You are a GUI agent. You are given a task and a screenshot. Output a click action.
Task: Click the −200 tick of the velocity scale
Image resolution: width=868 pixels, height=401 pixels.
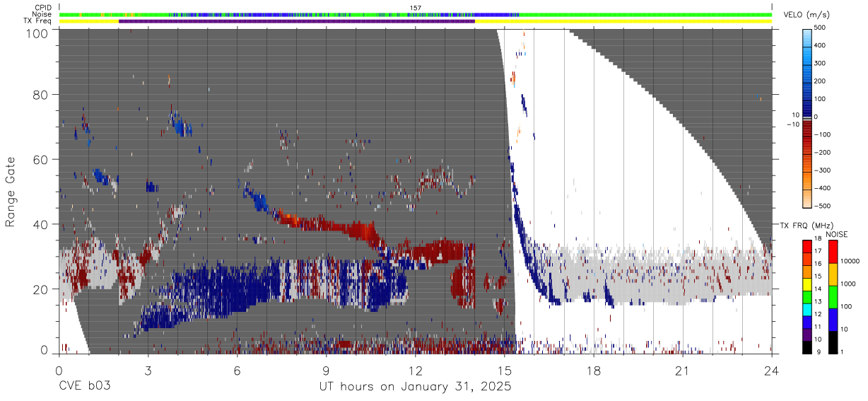coord(821,152)
